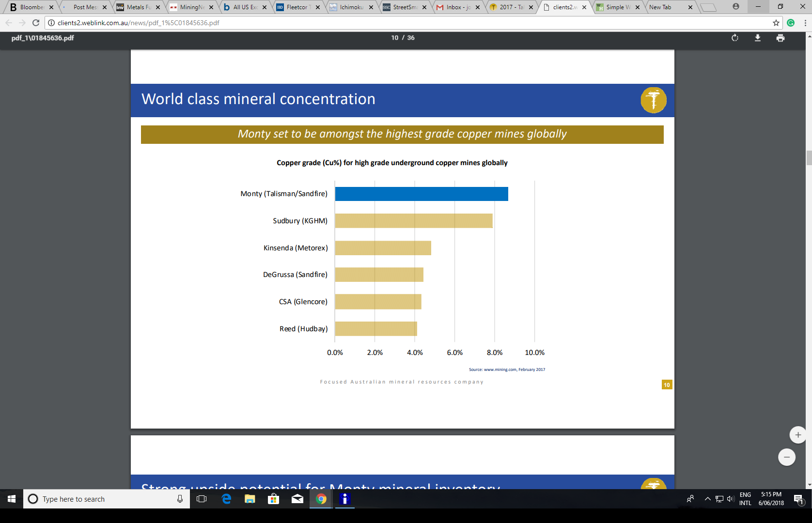812x523 pixels.
Task: Open Chrome's three-dot menu
Action: (805, 23)
